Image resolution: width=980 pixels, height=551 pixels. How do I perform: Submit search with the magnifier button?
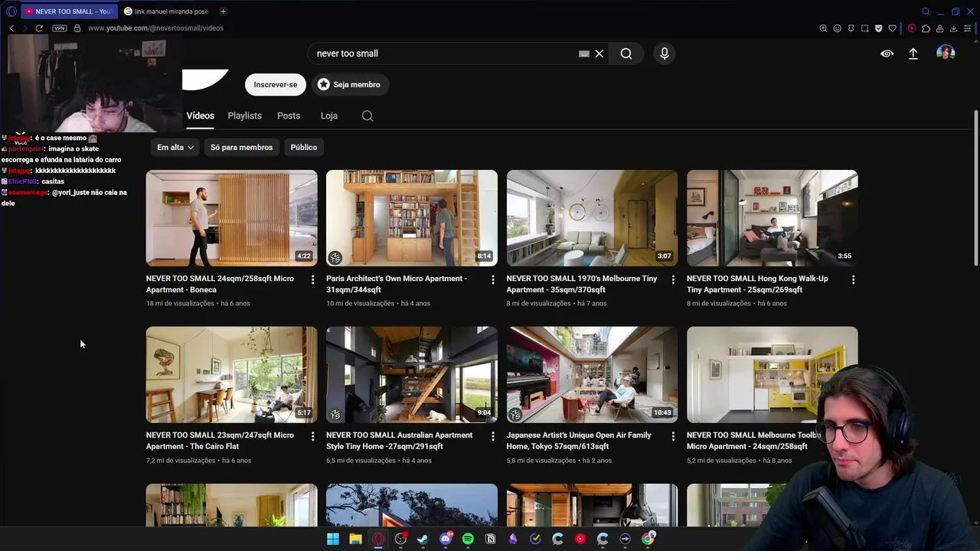[626, 54]
